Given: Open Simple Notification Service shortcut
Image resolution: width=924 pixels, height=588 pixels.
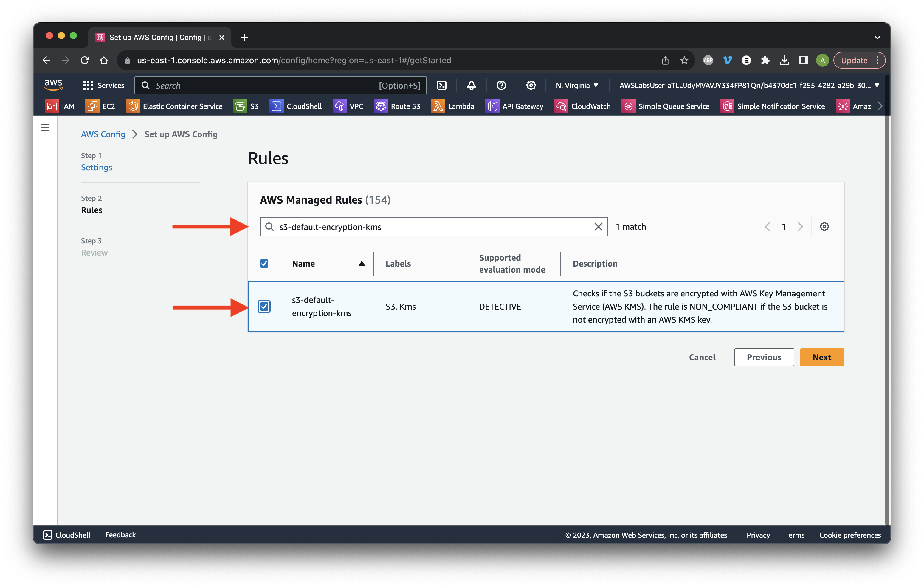Looking at the screenshot, I should click(773, 106).
